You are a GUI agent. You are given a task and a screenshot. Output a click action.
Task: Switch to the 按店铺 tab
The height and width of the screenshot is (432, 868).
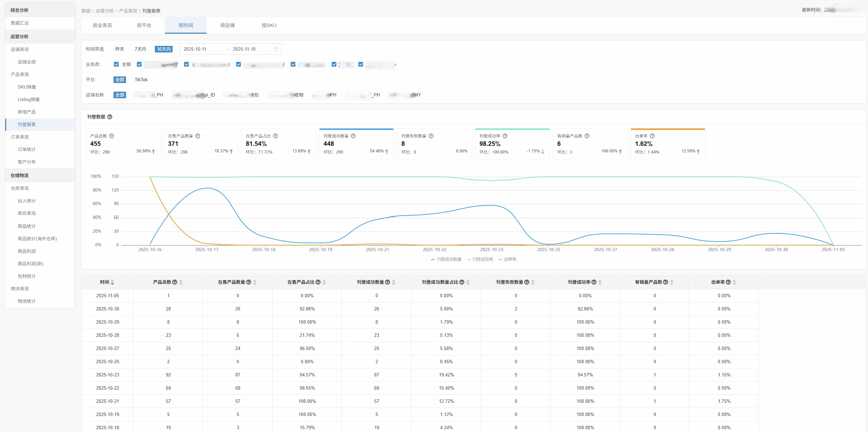(227, 25)
